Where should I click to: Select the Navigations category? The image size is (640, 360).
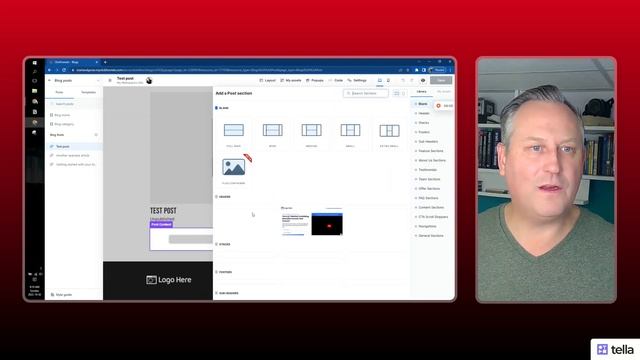click(427, 226)
